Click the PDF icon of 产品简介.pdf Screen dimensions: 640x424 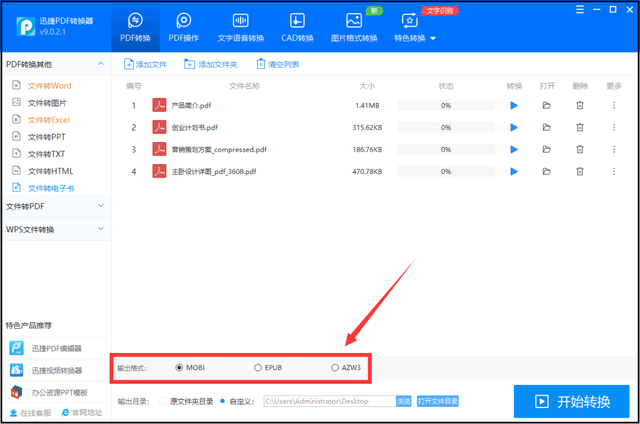[x=159, y=105]
